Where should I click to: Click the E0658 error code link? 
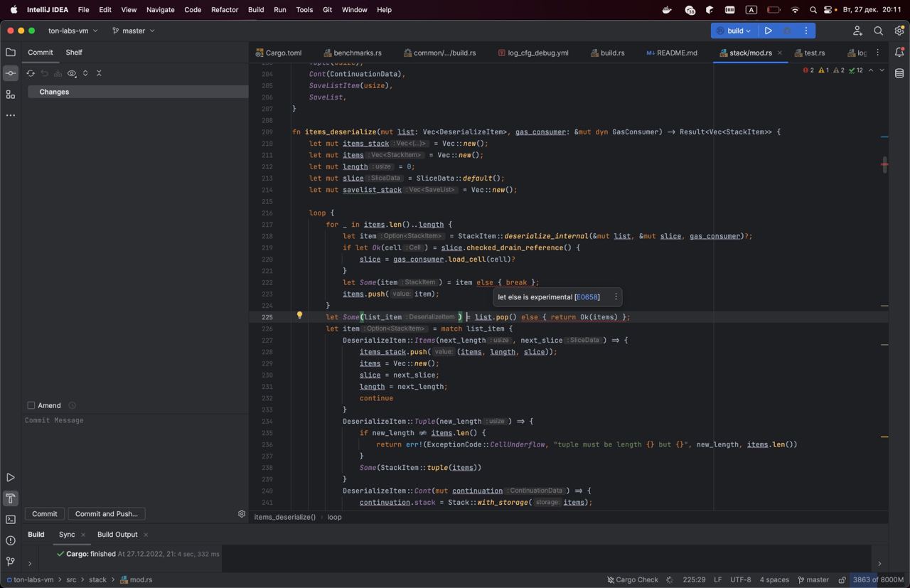(587, 297)
